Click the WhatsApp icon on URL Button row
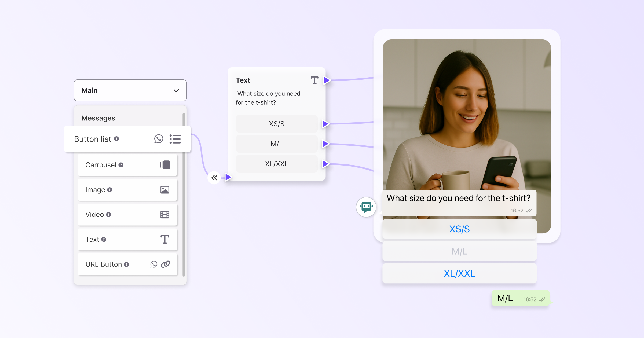This screenshot has height=338, width=644. (x=154, y=264)
